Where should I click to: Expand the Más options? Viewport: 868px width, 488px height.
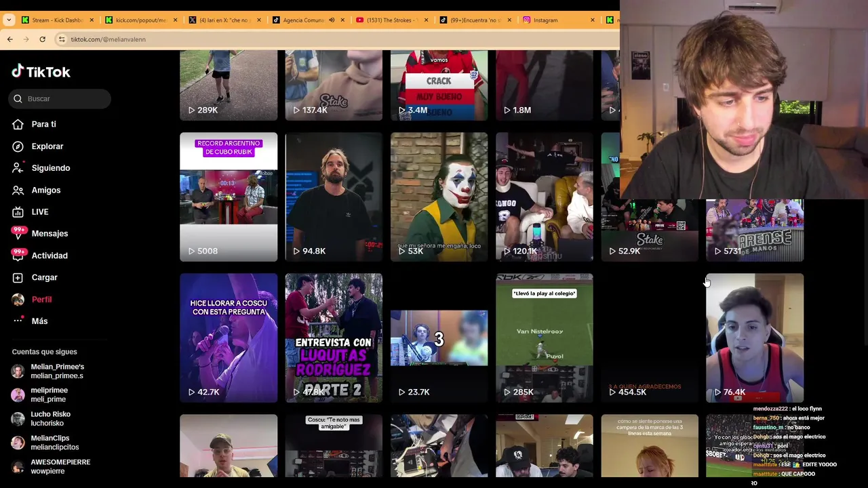tap(39, 321)
